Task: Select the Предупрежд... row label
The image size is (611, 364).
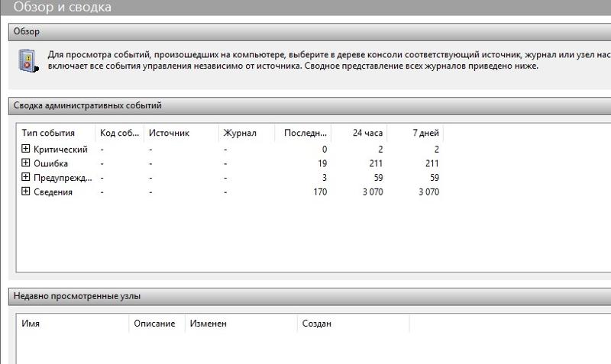Action: pos(63,178)
